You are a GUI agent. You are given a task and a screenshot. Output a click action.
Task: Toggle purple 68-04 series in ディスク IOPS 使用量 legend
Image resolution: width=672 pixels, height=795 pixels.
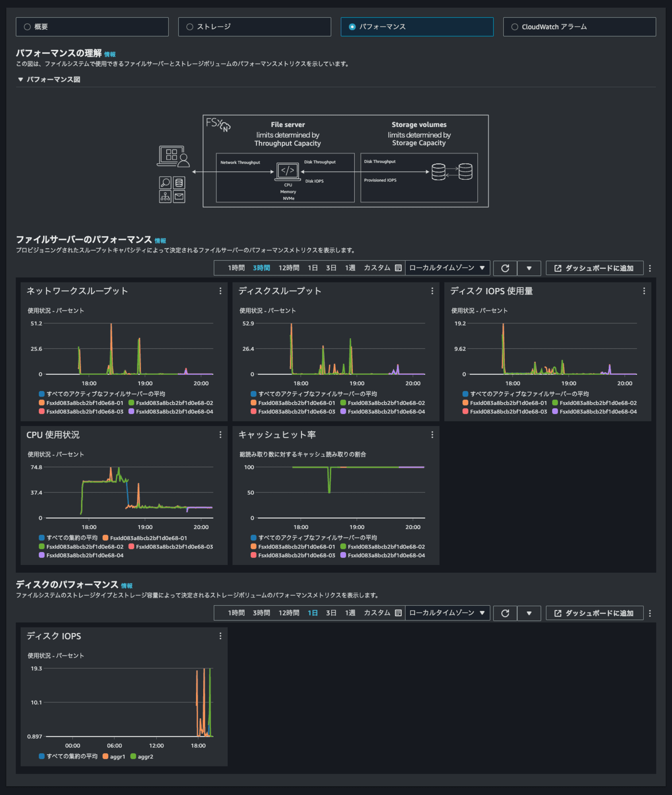tap(594, 412)
